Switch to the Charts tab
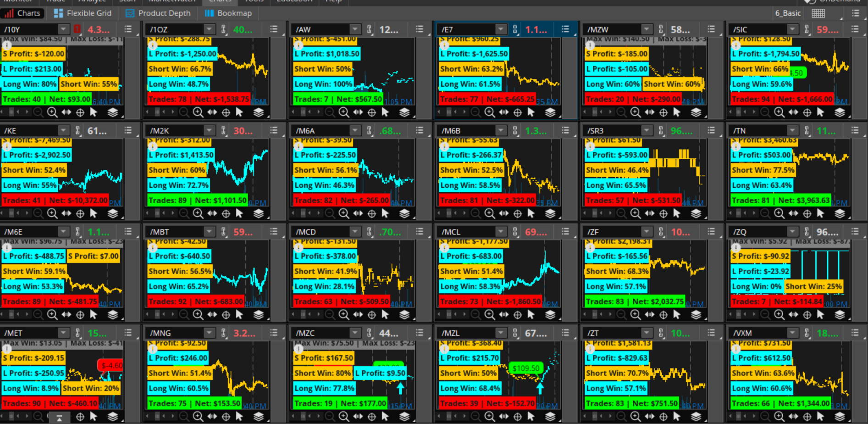 pos(23,13)
